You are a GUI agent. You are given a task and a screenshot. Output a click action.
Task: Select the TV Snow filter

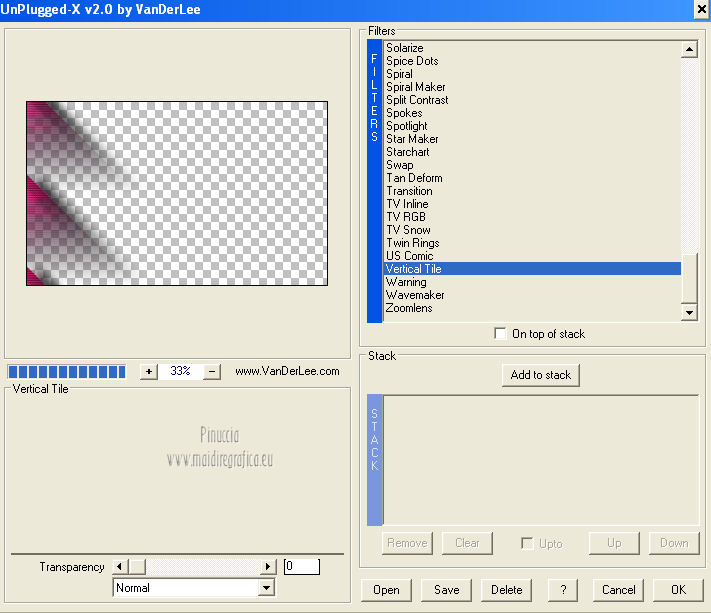(x=532, y=230)
